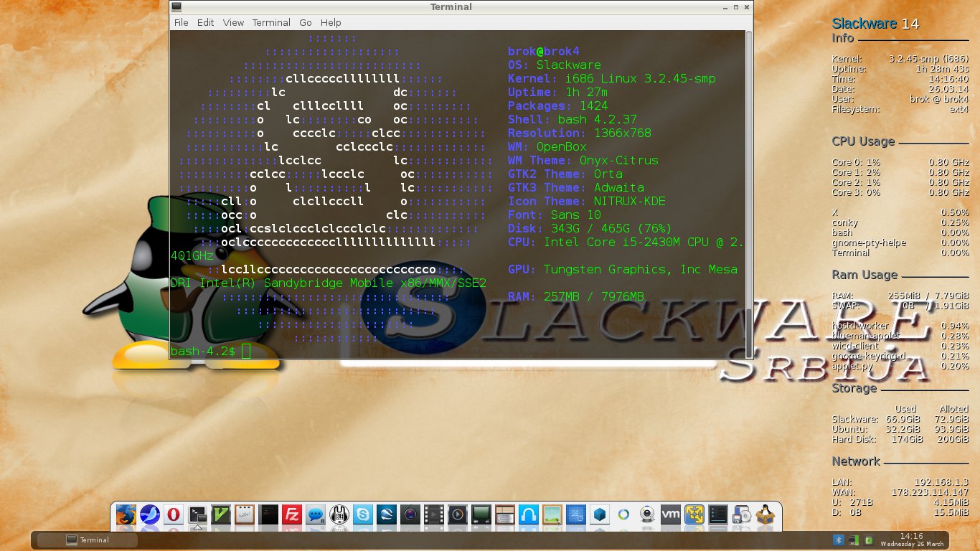Open Google Earth from the dock

387,514
